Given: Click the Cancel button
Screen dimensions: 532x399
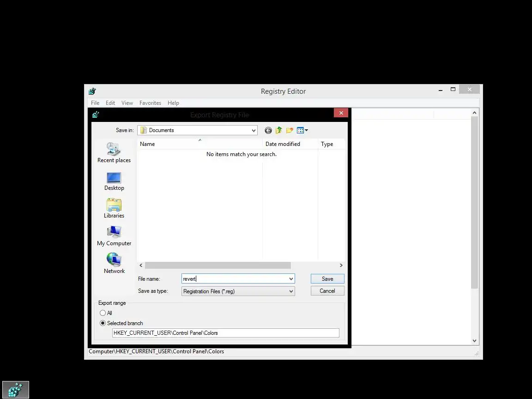Looking at the screenshot, I should click(x=327, y=291).
